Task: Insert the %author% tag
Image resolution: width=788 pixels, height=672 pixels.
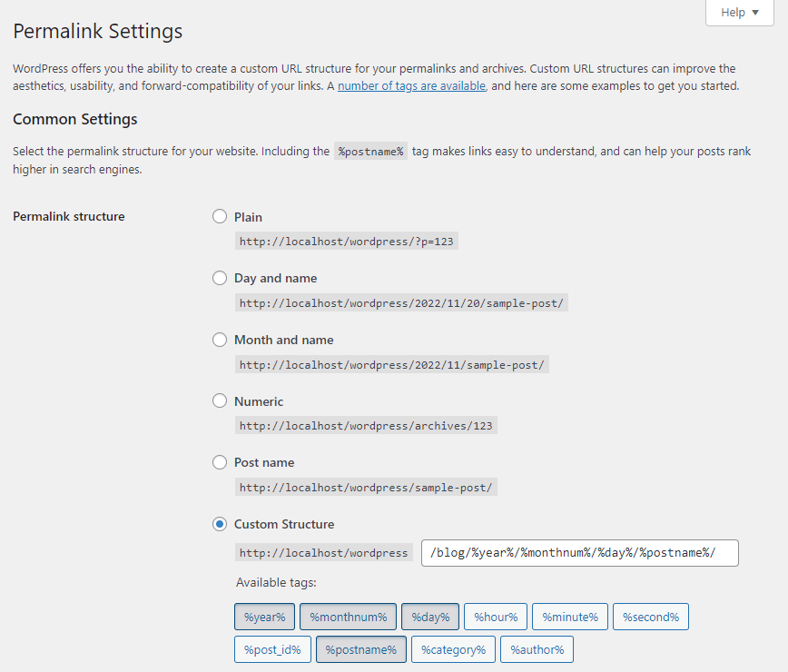Action: 537,648
